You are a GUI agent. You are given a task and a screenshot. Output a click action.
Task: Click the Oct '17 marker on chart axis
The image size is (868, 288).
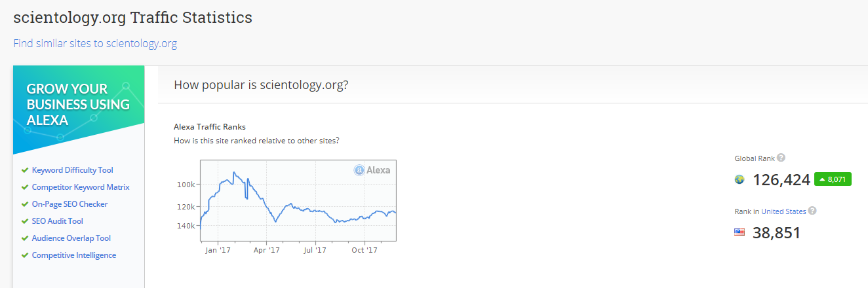point(364,250)
